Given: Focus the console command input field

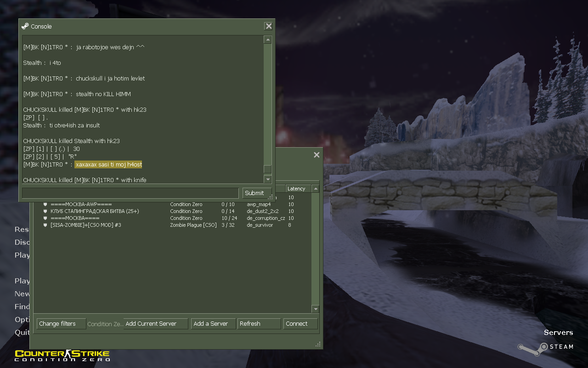Looking at the screenshot, I should pos(130,193).
